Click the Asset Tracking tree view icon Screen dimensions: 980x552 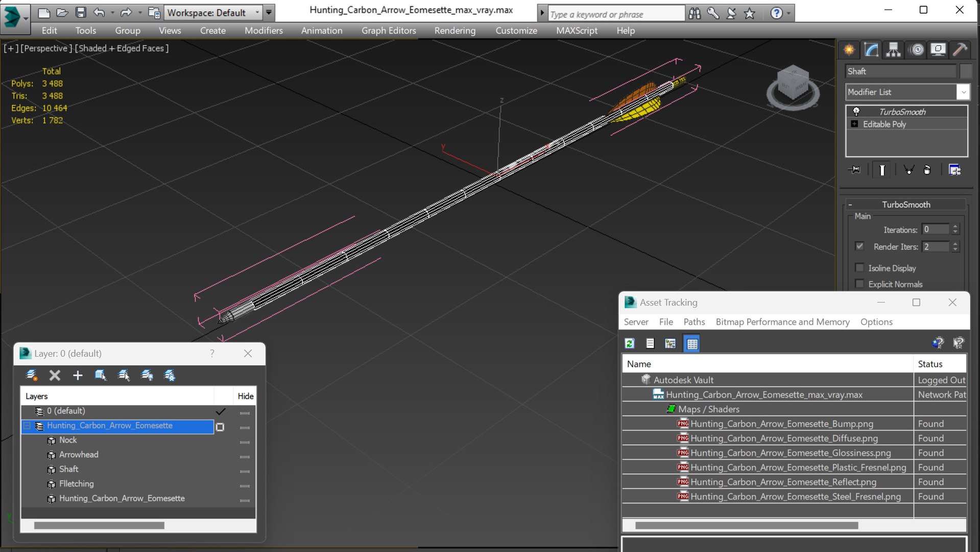pos(671,343)
